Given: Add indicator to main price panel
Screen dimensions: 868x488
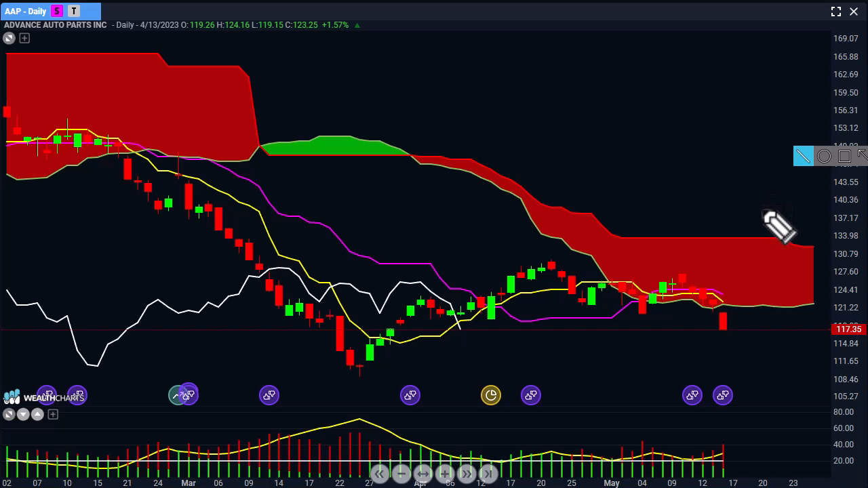Looking at the screenshot, I should tap(24, 38).
